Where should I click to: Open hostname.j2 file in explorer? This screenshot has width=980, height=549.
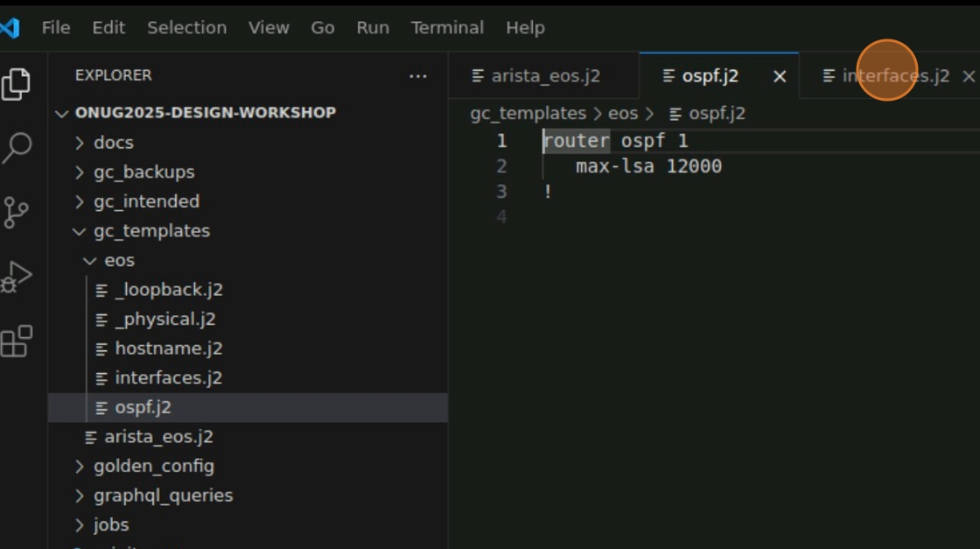168,348
